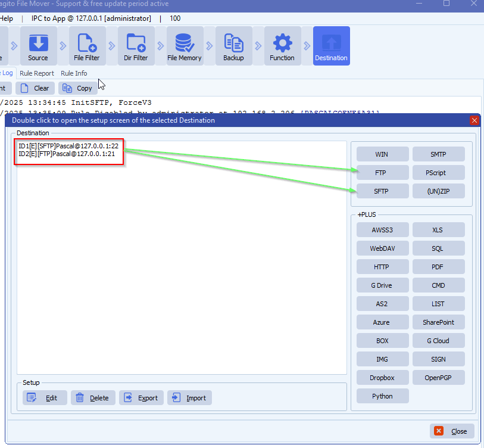Open the File Filter step
484x448 pixels.
click(x=88, y=46)
